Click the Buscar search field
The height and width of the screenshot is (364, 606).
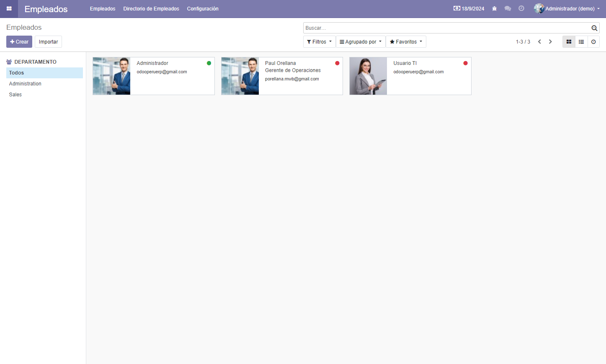pos(446,28)
